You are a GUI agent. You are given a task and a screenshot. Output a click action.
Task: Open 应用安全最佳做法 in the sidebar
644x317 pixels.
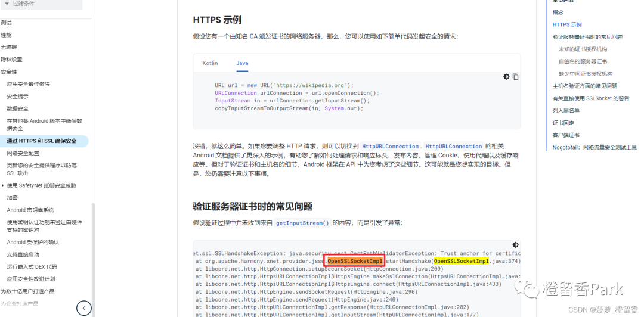[28, 84]
